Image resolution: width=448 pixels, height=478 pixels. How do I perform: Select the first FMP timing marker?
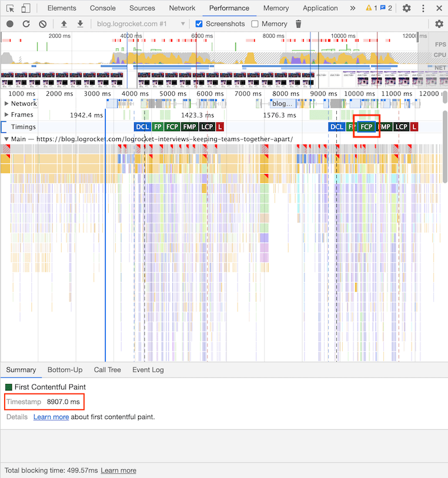[189, 127]
